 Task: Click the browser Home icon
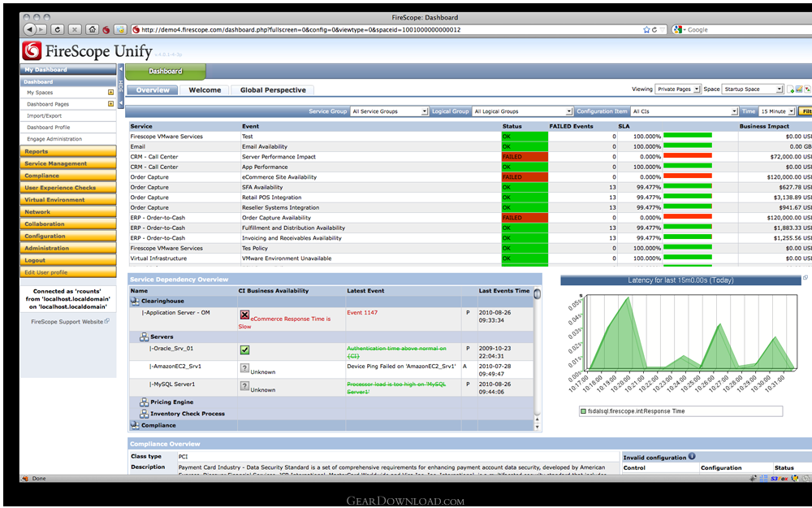[93, 29]
